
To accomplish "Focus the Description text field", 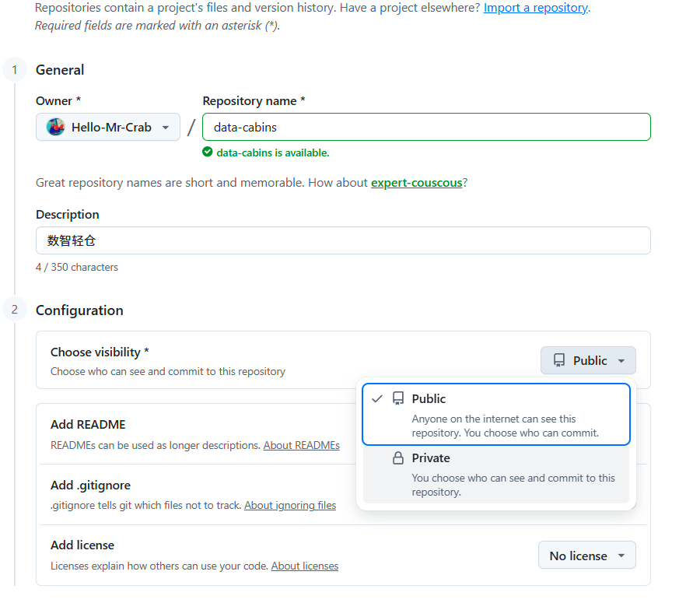I will [343, 240].
